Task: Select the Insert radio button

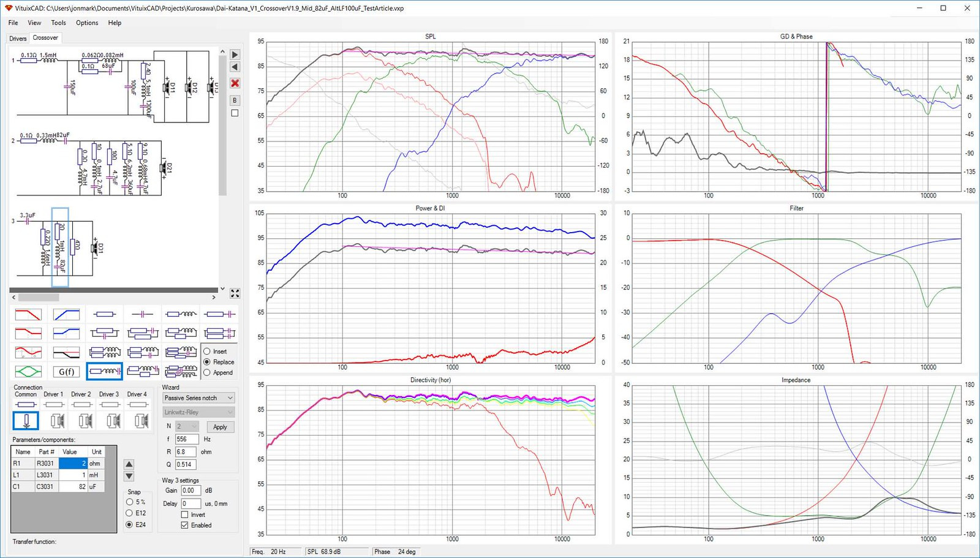Action: pyautogui.click(x=207, y=352)
